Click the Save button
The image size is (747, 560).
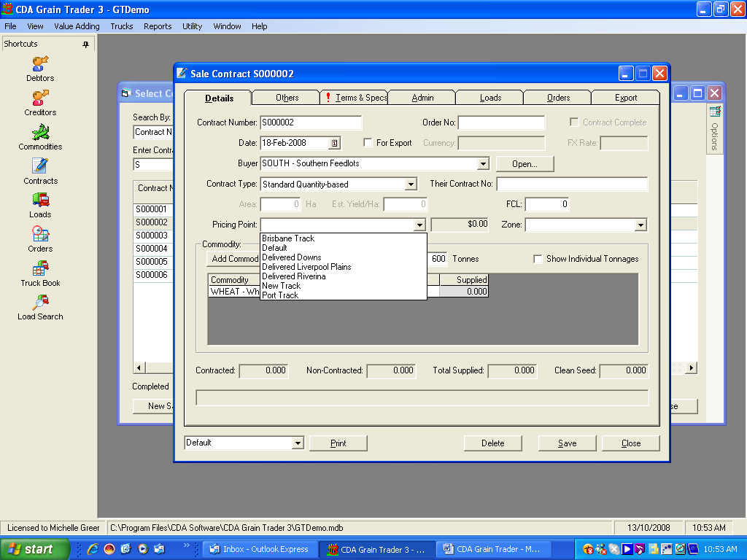[567, 443]
